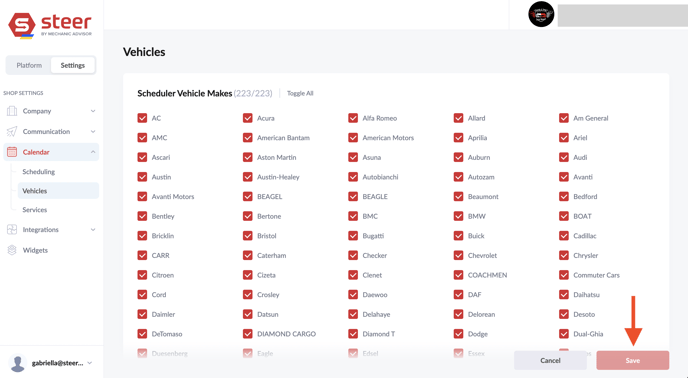This screenshot has height=378, width=688.
Task: Click the Save button
Action: click(632, 360)
